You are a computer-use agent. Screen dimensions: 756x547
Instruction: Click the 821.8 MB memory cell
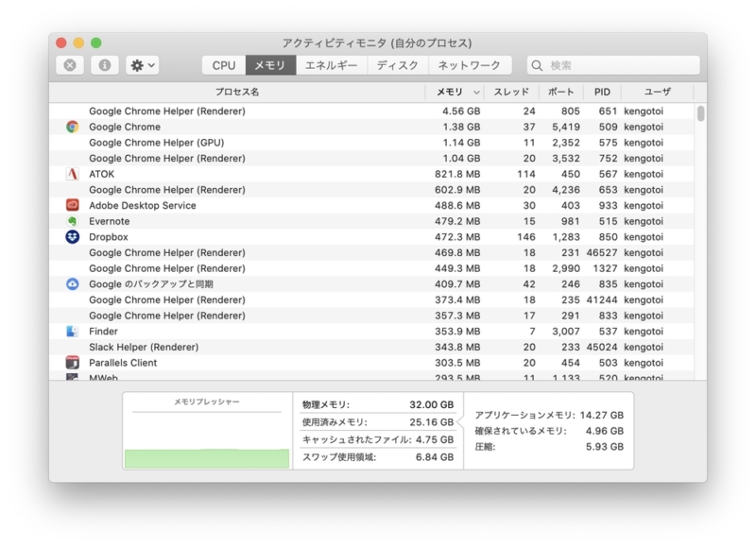(457, 174)
